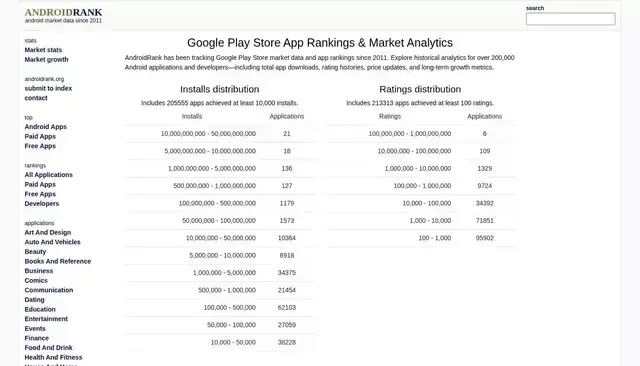This screenshot has width=640, height=366.
Task: Open Entertainment category
Action: coord(46,319)
